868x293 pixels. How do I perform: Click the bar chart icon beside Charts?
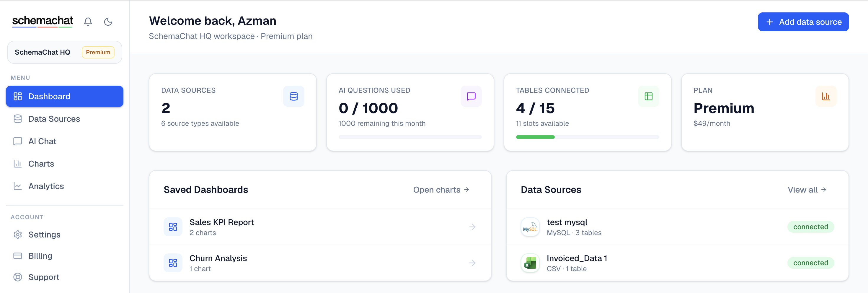pos(17,164)
